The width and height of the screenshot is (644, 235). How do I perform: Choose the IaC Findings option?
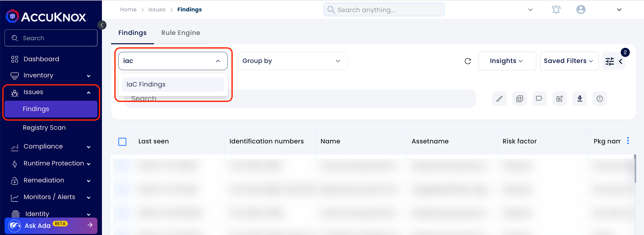[x=173, y=84]
